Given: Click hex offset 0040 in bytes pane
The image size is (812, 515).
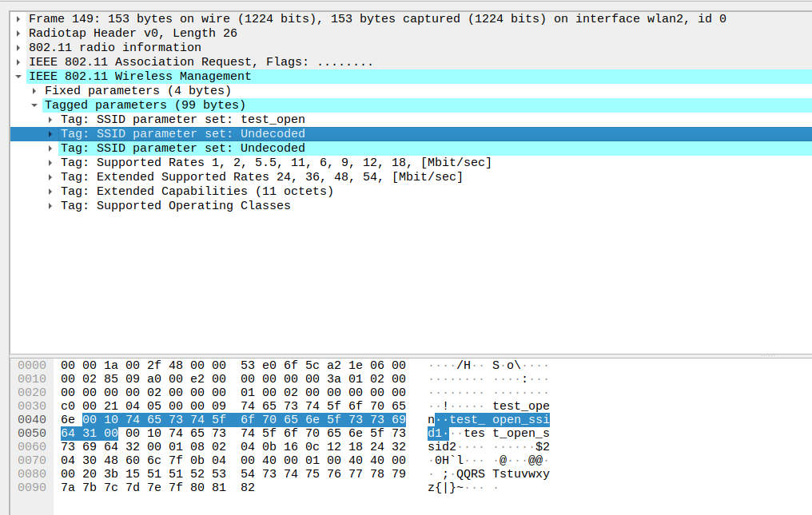Looking at the screenshot, I should (32, 419).
